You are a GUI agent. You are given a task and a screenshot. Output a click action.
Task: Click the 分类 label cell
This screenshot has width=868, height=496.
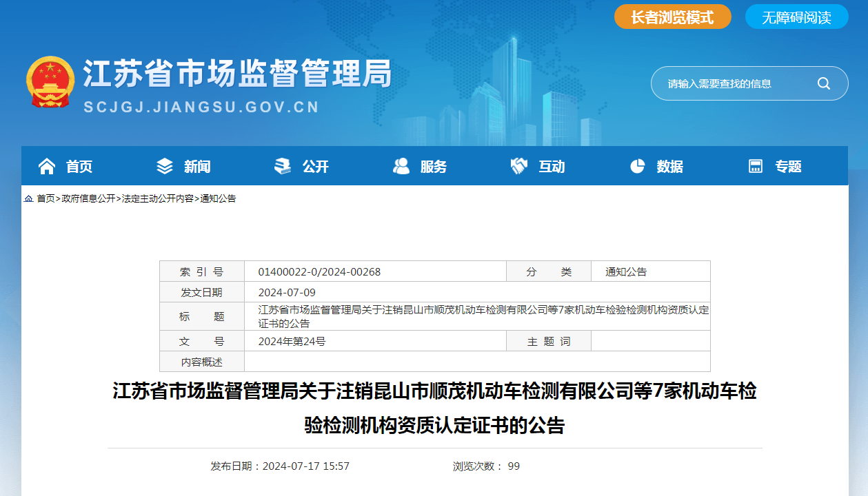tap(549, 271)
